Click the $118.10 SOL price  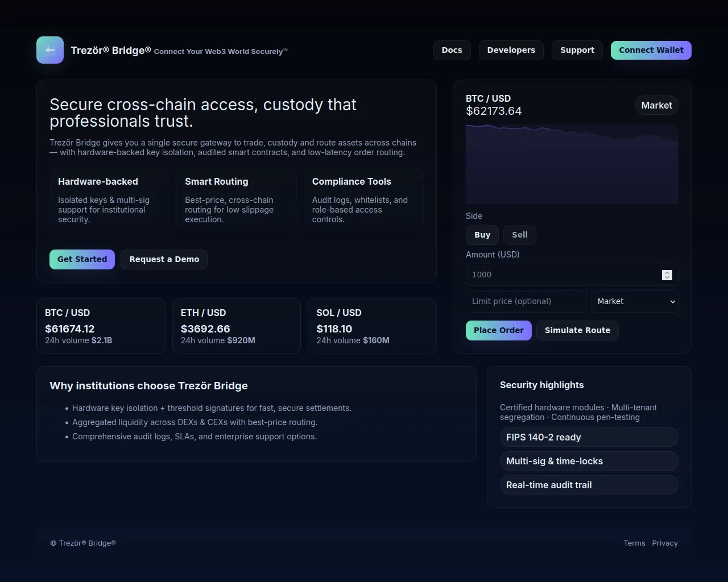[334, 329]
